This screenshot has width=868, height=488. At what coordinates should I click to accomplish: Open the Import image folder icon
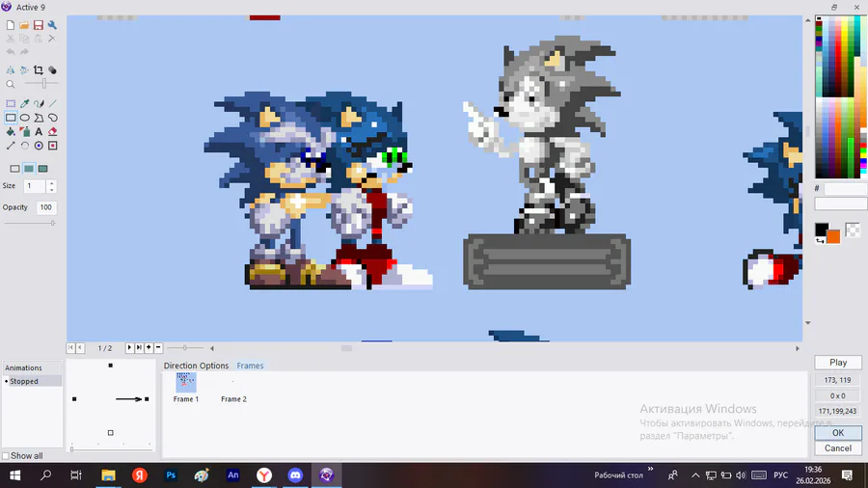[24, 25]
